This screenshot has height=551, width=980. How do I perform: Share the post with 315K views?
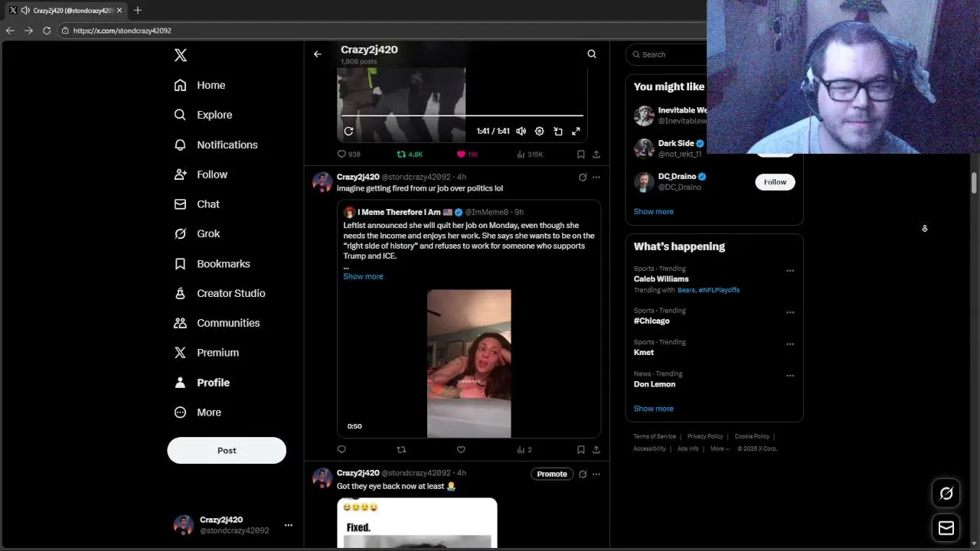(596, 155)
